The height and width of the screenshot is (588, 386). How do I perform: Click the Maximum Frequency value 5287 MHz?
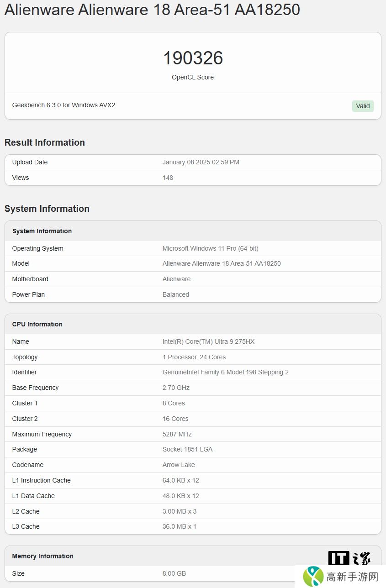[177, 434]
